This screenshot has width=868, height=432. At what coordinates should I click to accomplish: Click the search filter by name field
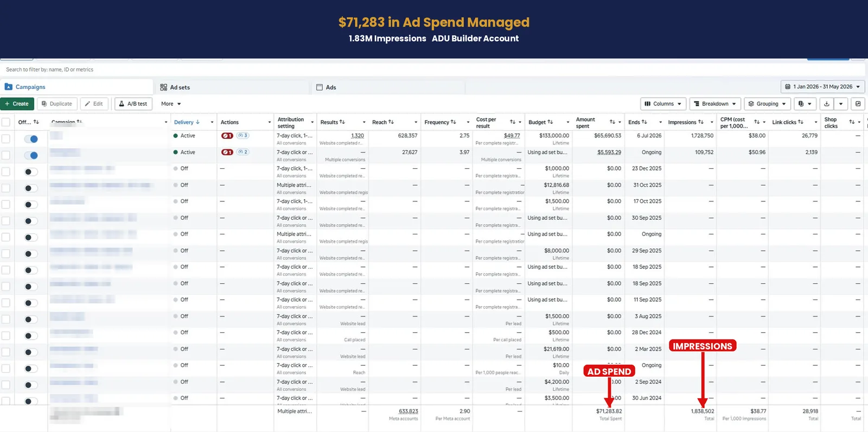pyautogui.click(x=432, y=69)
